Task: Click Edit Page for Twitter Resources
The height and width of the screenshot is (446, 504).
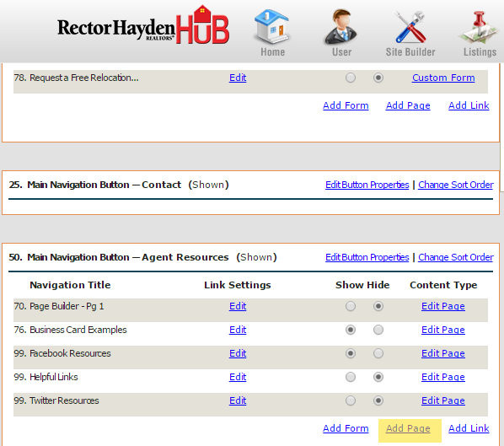Action: coord(443,400)
